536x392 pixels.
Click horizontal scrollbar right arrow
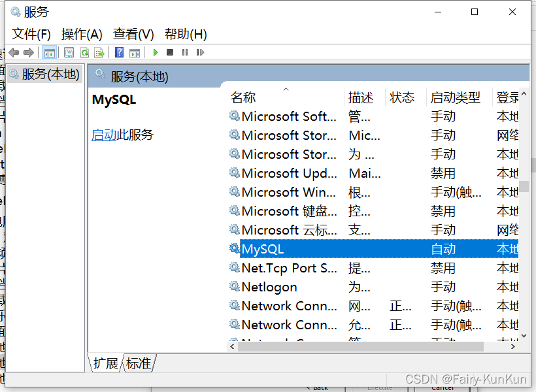(512, 346)
